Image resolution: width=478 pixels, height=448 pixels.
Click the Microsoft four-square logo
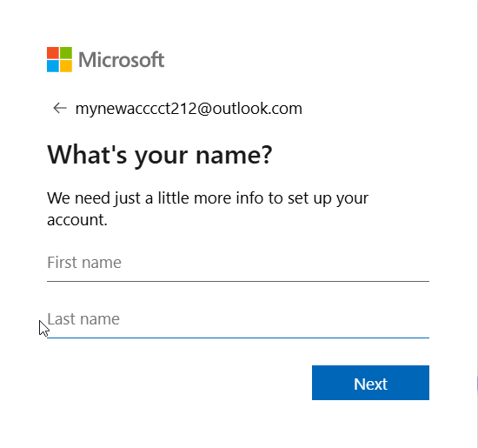tap(59, 59)
